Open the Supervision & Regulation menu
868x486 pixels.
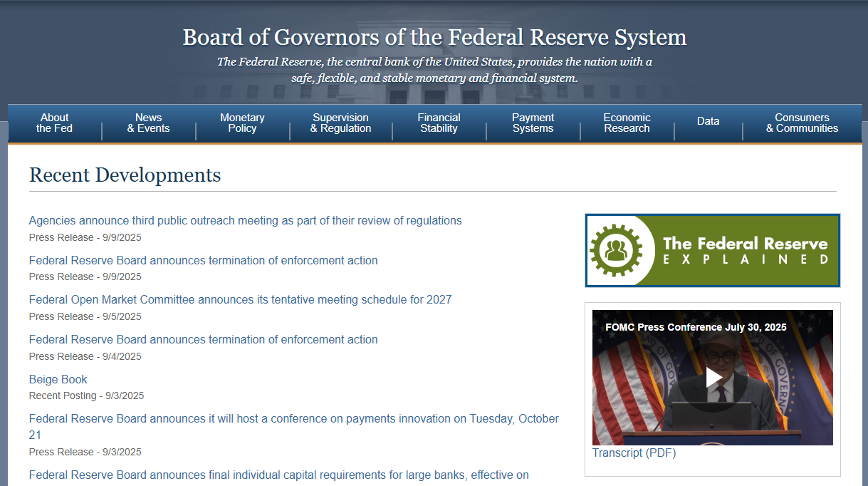tap(340, 123)
